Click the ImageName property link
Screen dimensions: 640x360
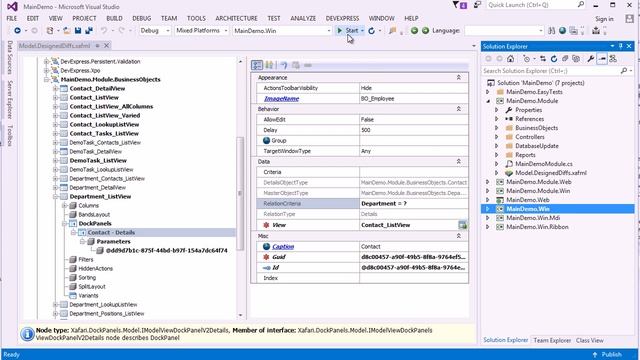pos(281,99)
